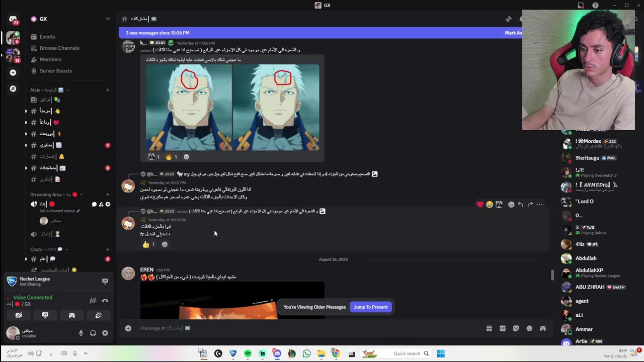Click Mark As Read banner
Screen dimensions: 644x362
click(513, 33)
